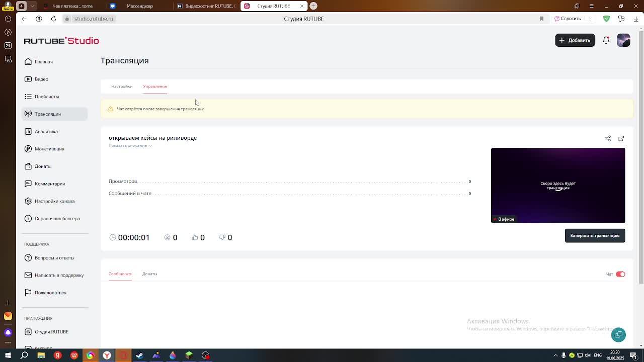Expand Показать описание
644x362 pixels.
tap(130, 145)
